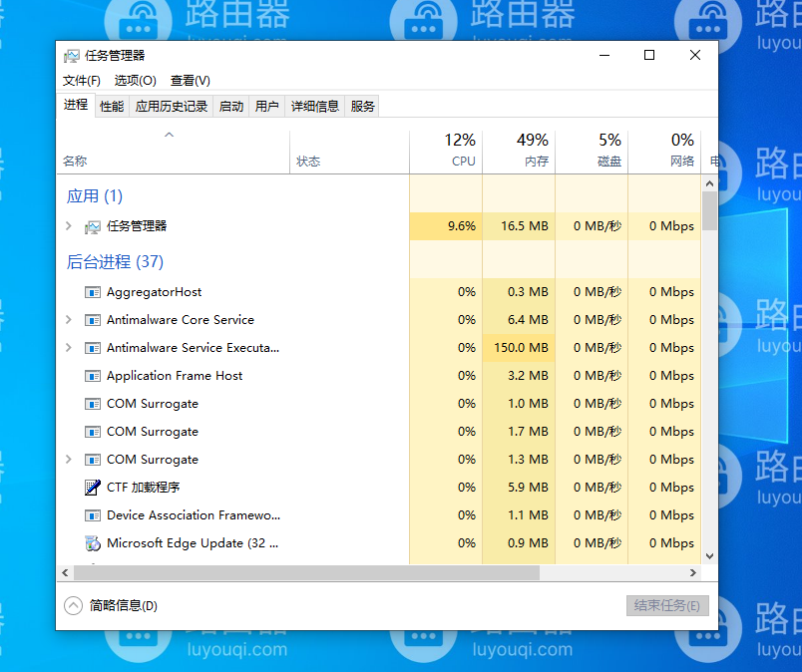Open the 选项(O) menu
Viewport: 802px width, 672px height.
click(135, 81)
